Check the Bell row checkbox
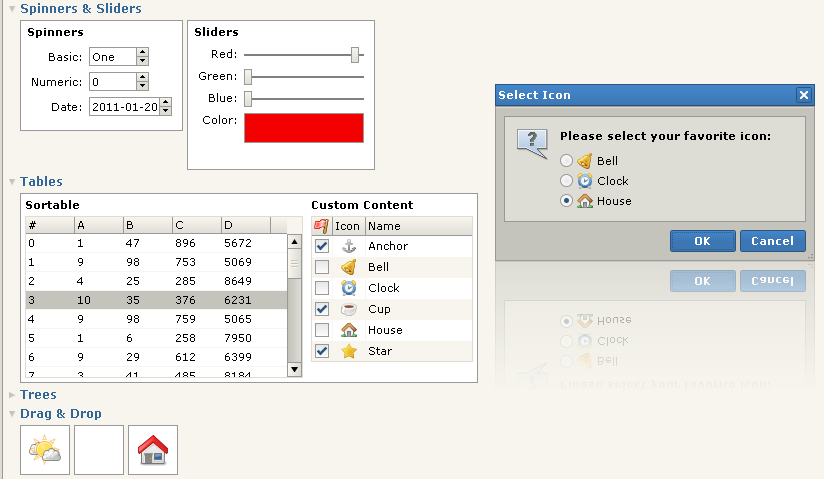 [322, 267]
